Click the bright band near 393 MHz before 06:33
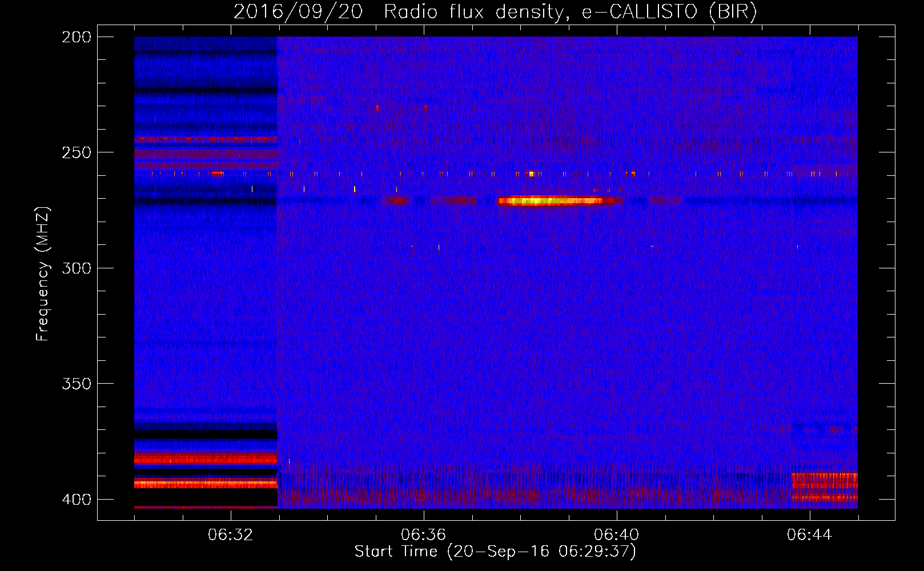Screen dimensions: 924x571 click(x=206, y=484)
